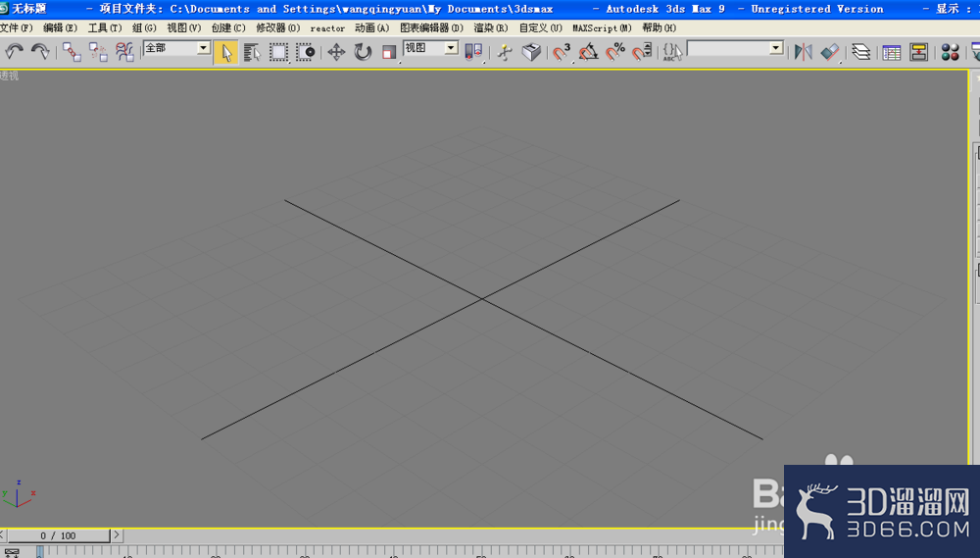Open the 工具(T) menu
Viewport: 980px width, 558px height.
105,28
